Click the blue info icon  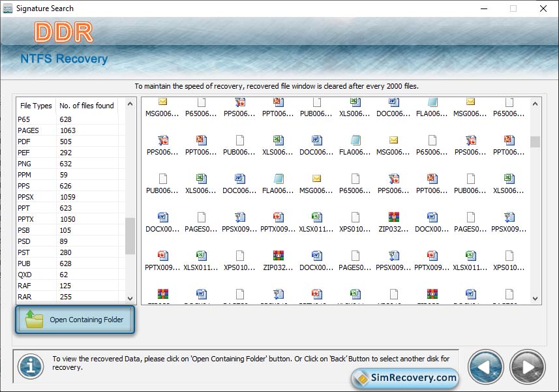[x=31, y=366]
